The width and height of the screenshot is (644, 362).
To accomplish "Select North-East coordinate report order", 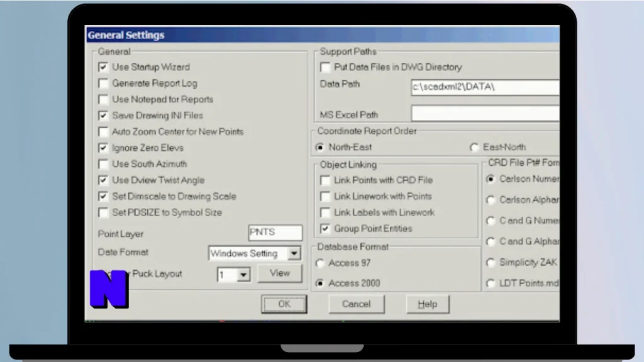I will tap(320, 147).
